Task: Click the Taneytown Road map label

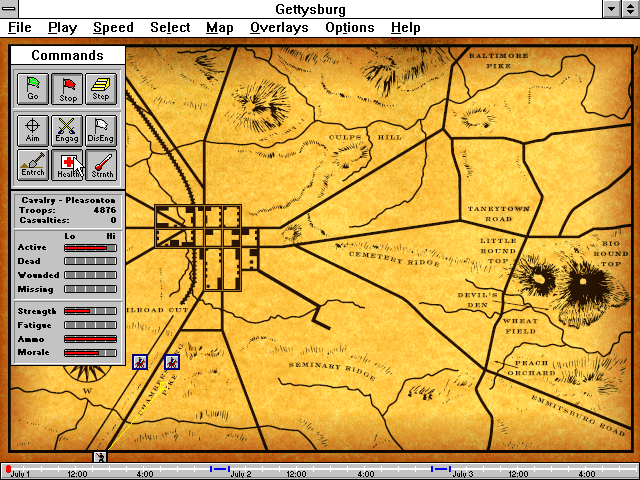Action: click(x=498, y=213)
